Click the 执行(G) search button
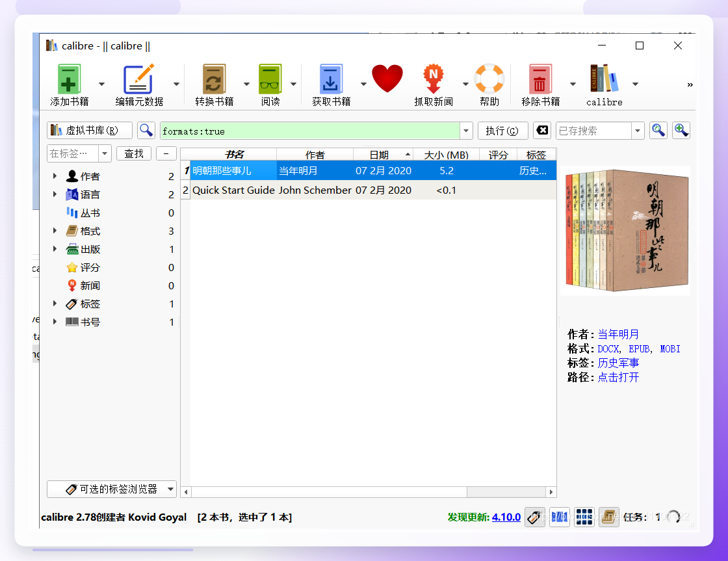Image resolution: width=728 pixels, height=561 pixels. (503, 131)
